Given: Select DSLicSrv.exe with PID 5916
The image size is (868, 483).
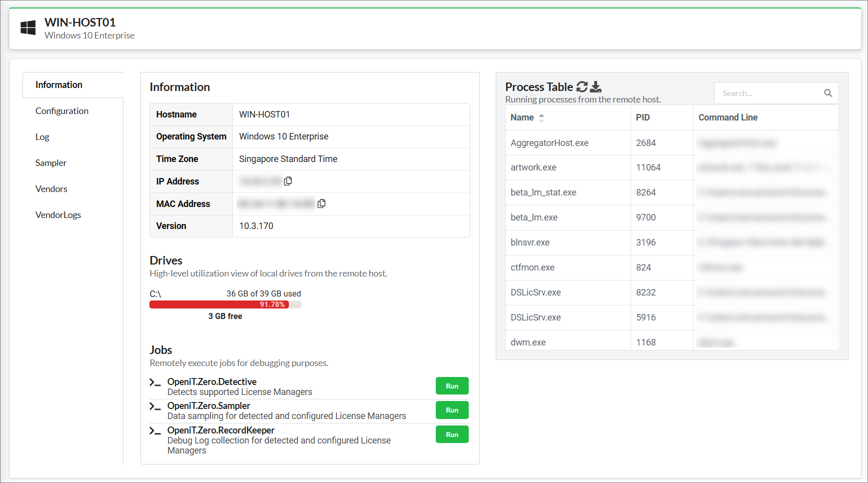Looking at the screenshot, I should point(536,317).
